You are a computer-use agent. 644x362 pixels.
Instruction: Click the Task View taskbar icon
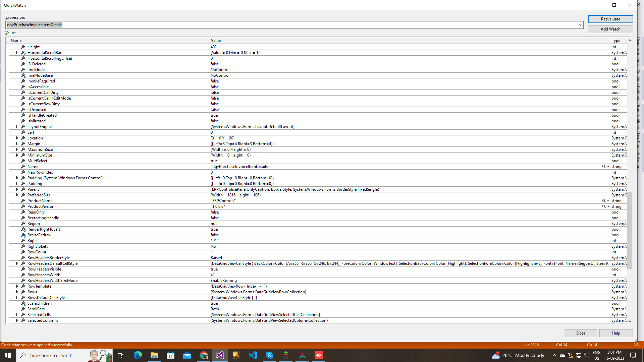(x=121, y=355)
